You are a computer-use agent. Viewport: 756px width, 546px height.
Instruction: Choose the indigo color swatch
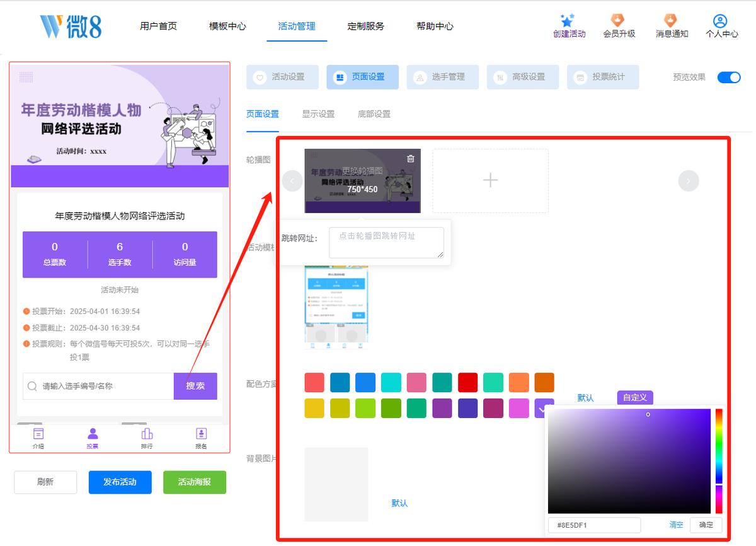(x=467, y=408)
